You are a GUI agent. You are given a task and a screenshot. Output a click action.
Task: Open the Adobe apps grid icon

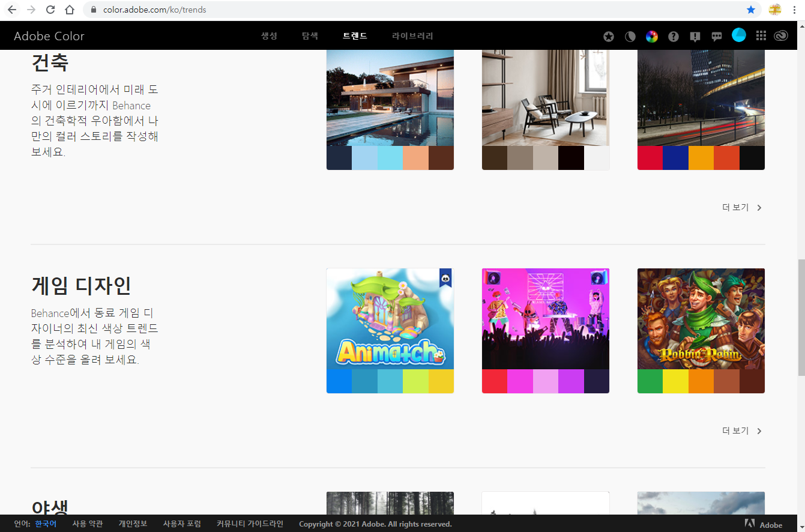coord(761,36)
